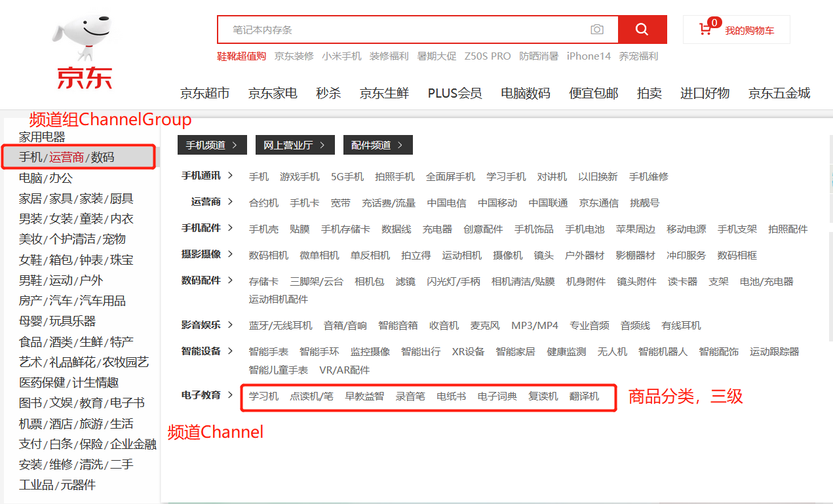
Task: Select 母婴/玩具乐器 in the sidebar
Action: [57, 321]
